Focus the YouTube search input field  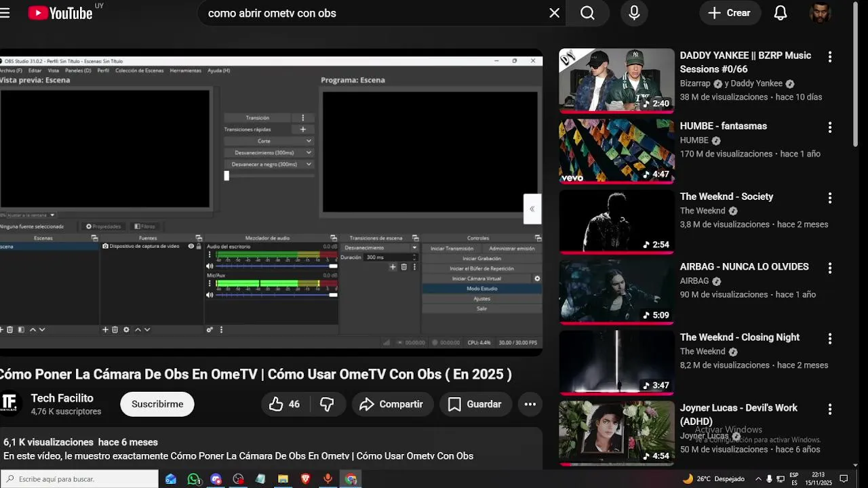pos(375,13)
